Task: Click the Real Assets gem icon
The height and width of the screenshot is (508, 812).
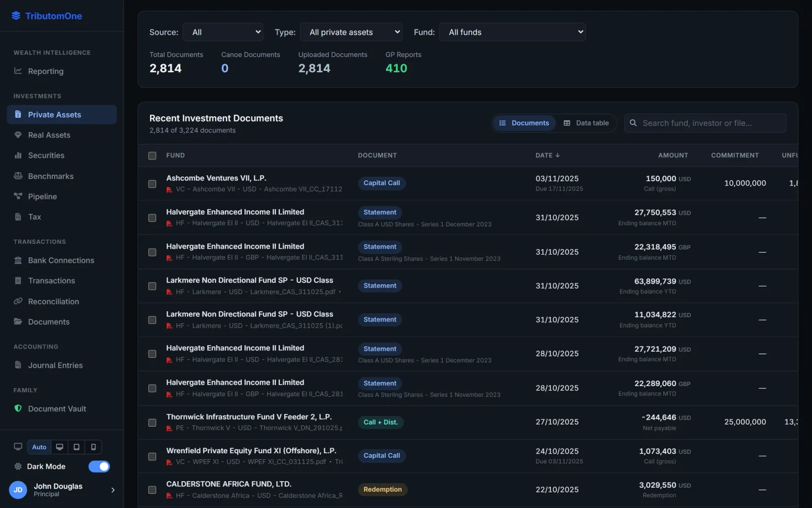Action: pyautogui.click(x=18, y=135)
